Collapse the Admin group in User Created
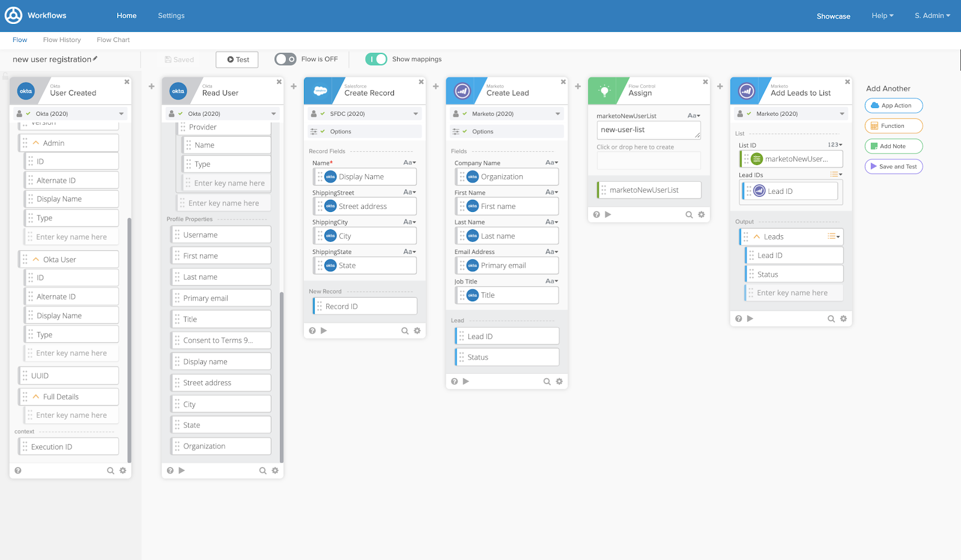The width and height of the screenshot is (961, 560). (x=36, y=143)
